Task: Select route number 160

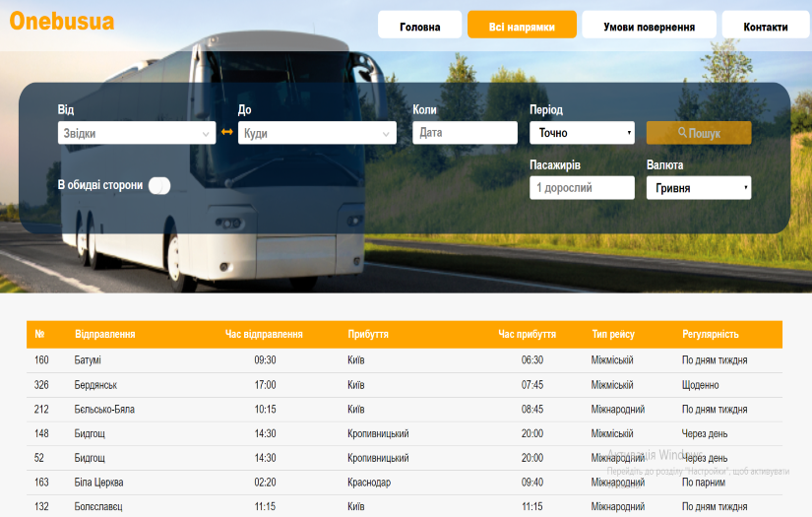Action: click(41, 360)
